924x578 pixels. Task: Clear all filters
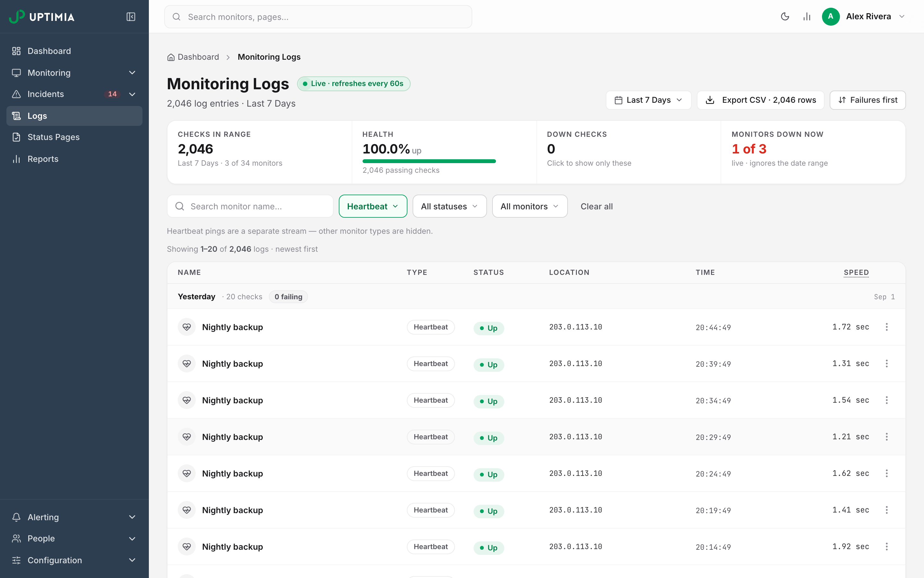point(596,206)
